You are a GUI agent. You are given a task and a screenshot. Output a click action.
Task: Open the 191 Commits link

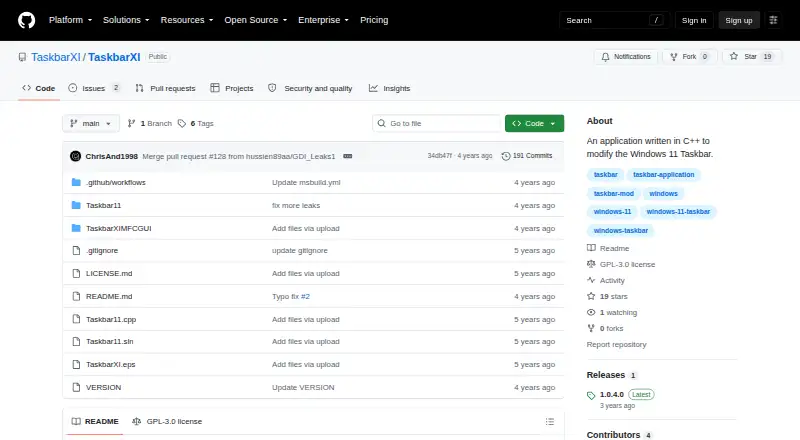click(x=527, y=156)
